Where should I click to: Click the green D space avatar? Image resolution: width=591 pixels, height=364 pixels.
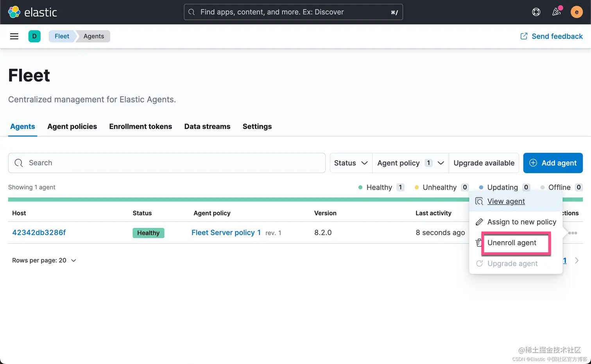point(34,36)
